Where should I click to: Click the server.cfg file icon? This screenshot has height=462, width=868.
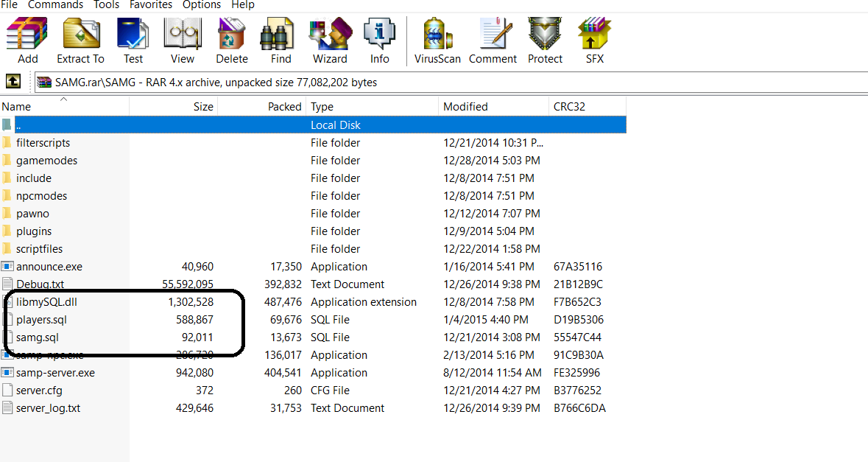point(7,391)
